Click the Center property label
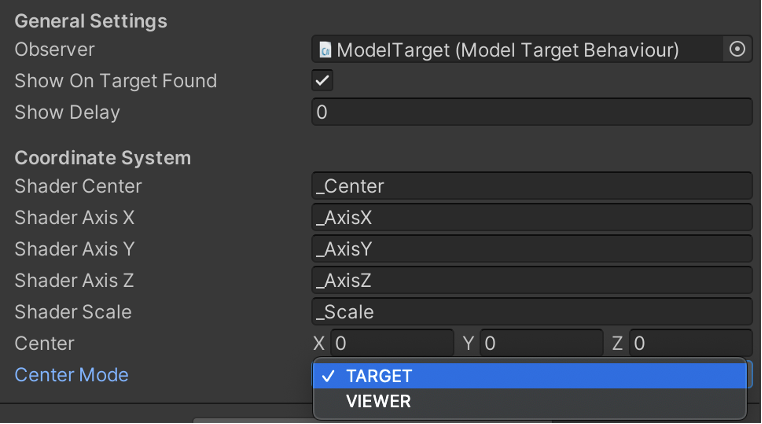Image resolution: width=762 pixels, height=424 pixels. (x=44, y=343)
